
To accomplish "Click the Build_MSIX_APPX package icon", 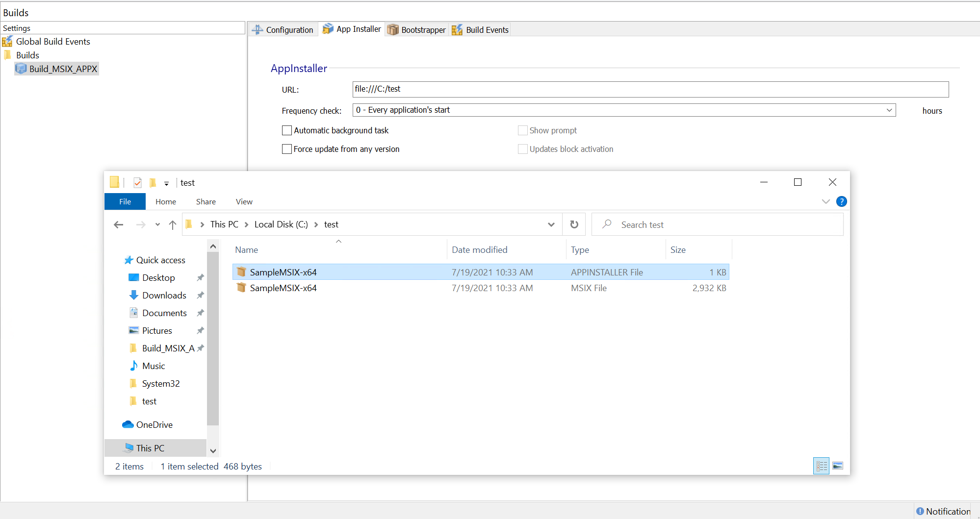I will click(x=21, y=69).
